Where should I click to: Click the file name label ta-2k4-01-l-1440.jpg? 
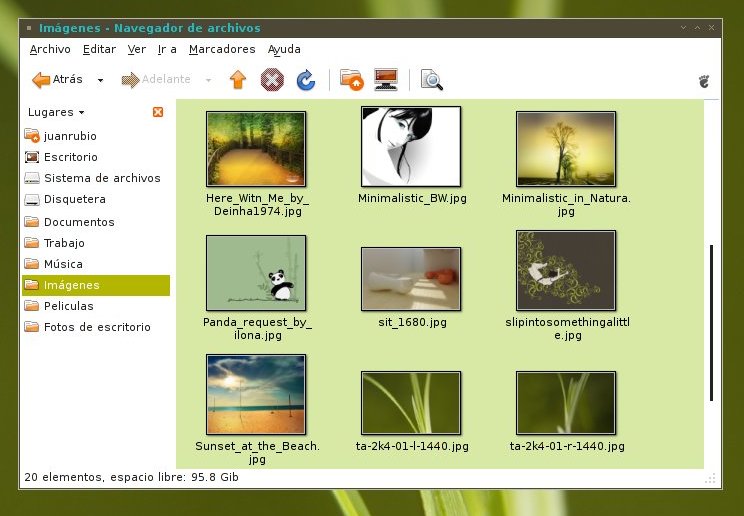tap(412, 446)
